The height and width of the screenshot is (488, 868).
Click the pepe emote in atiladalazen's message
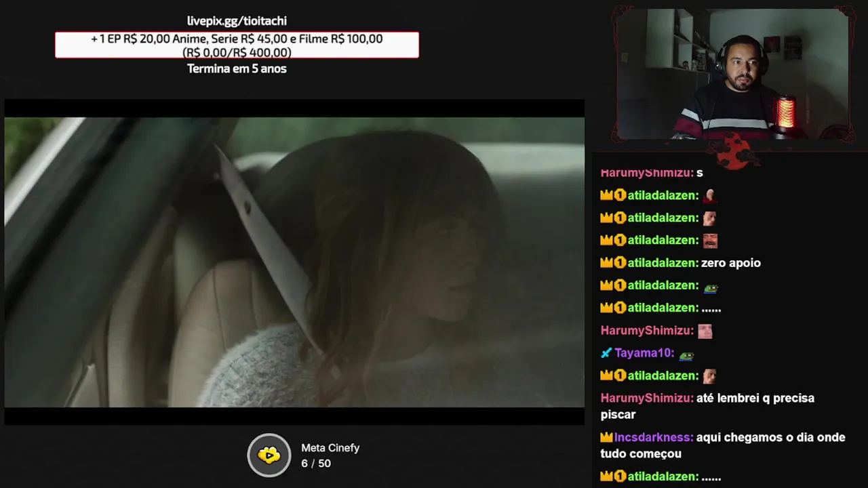(x=710, y=287)
